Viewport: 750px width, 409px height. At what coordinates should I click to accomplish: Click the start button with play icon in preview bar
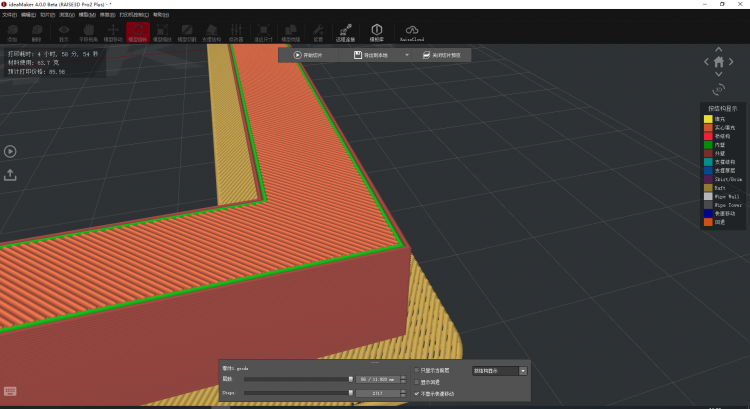tap(308, 55)
